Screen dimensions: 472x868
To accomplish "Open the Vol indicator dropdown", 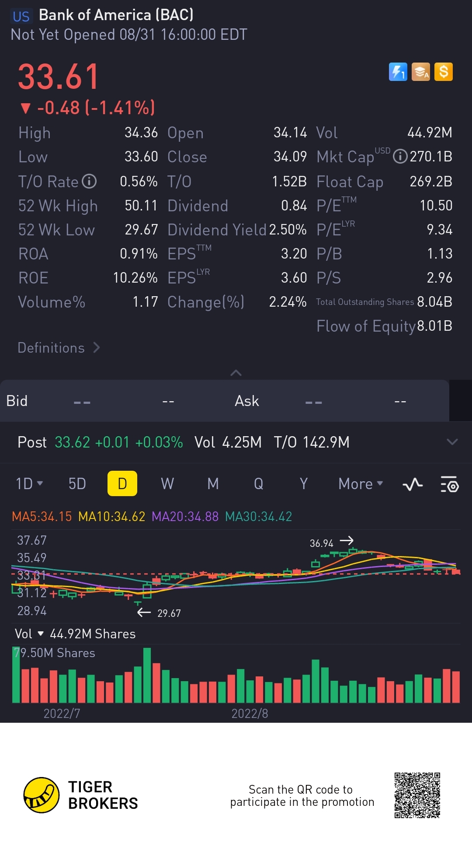I will click(x=29, y=633).
